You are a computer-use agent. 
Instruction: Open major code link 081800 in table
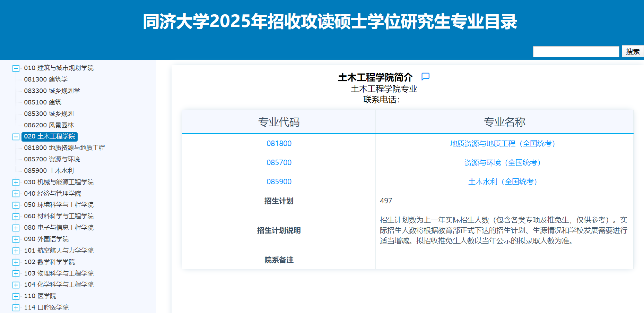(x=279, y=143)
